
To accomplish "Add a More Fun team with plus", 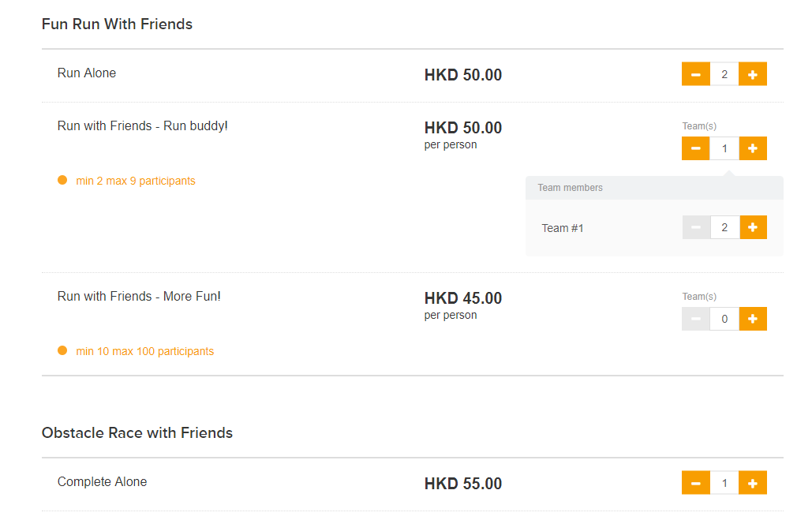I will click(x=753, y=319).
